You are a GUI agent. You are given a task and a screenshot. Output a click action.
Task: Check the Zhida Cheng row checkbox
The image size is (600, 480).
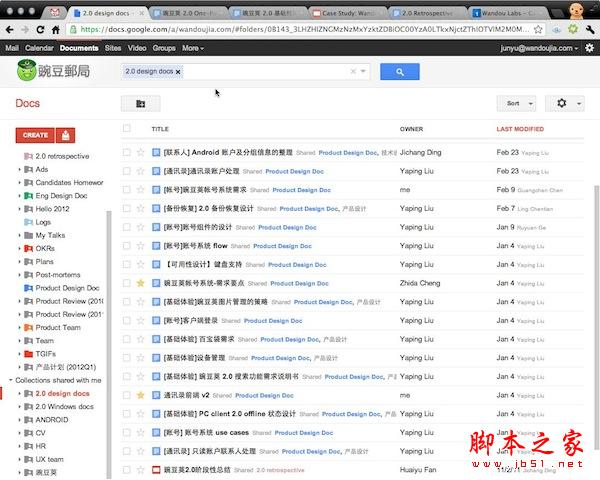click(x=127, y=283)
